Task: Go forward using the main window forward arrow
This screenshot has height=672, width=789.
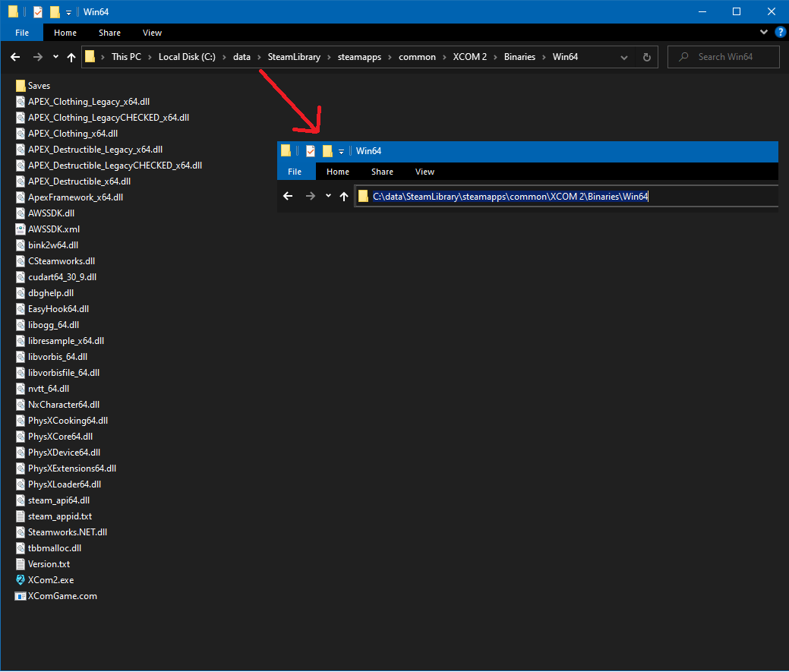Action: [38, 58]
